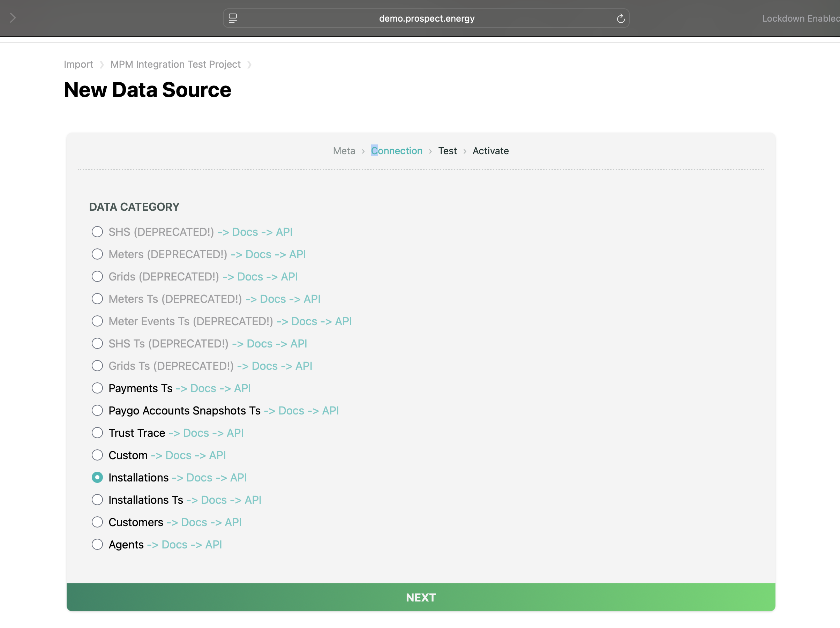Open Docs link for Installations

point(199,478)
